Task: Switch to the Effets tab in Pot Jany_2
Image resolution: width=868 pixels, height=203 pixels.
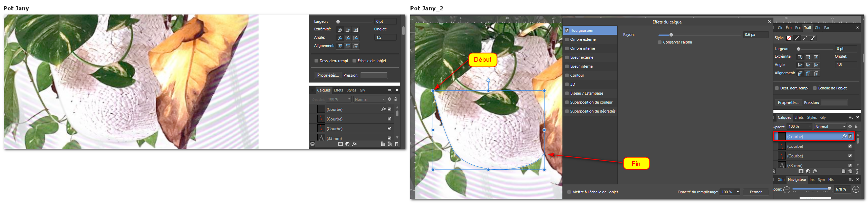Action: click(x=799, y=117)
